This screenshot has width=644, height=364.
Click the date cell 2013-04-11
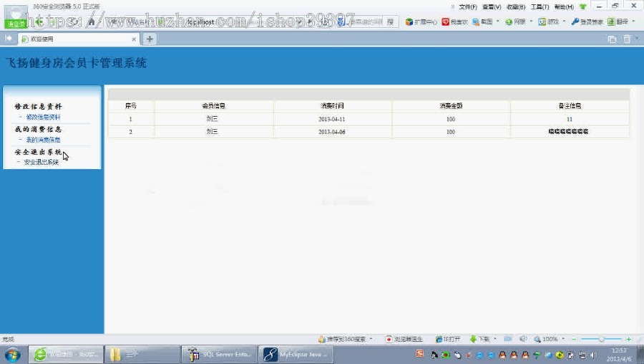pos(332,119)
